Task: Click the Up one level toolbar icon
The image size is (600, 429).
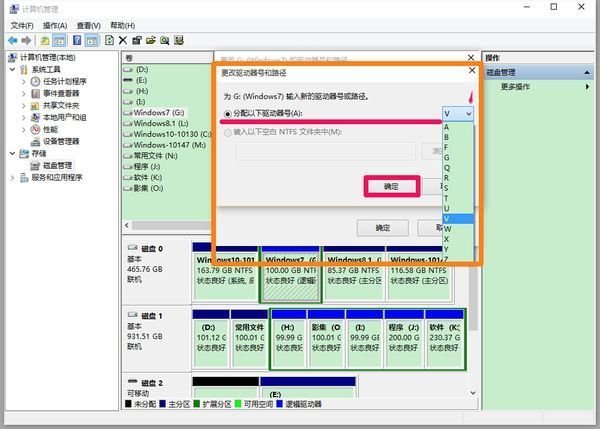Action: [x=45, y=40]
